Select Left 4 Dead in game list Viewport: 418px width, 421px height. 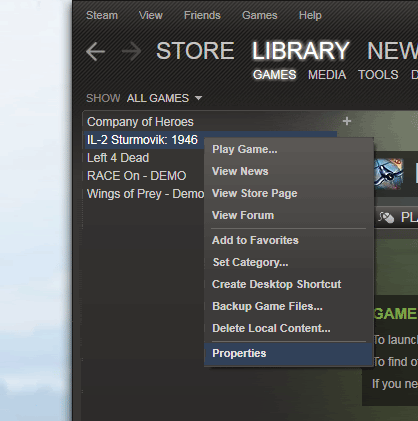[118, 158]
